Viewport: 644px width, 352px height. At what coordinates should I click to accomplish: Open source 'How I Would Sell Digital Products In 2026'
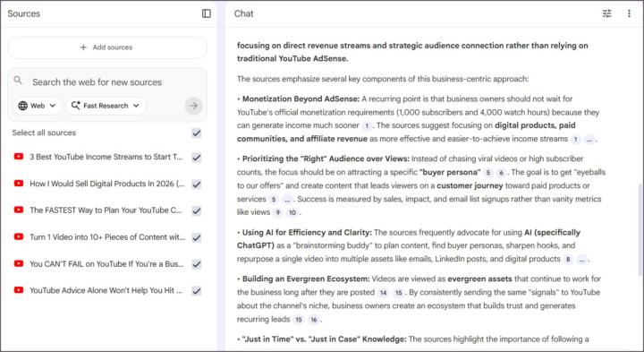coord(107,184)
